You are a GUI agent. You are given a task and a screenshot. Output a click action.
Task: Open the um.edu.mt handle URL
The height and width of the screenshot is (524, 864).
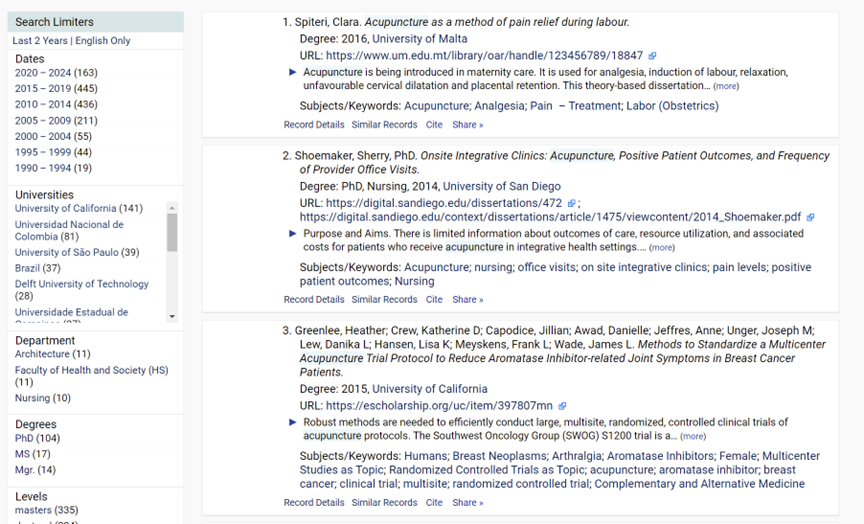pos(484,56)
